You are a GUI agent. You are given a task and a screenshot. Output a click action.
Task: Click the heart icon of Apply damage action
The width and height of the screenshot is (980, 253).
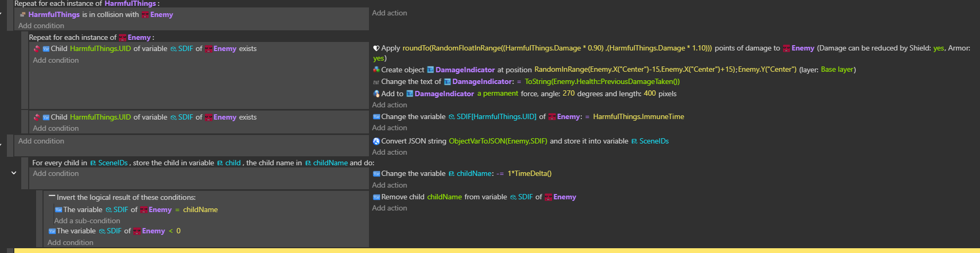click(x=376, y=48)
